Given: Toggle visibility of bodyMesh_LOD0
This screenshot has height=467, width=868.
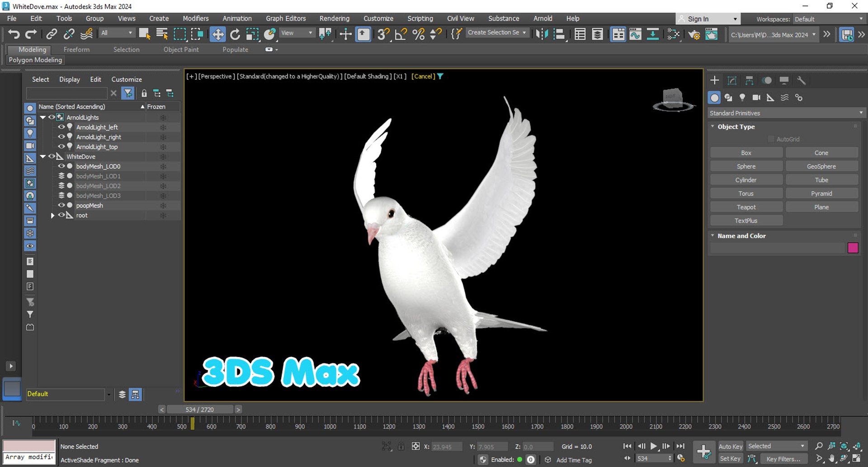Looking at the screenshot, I should [x=61, y=166].
